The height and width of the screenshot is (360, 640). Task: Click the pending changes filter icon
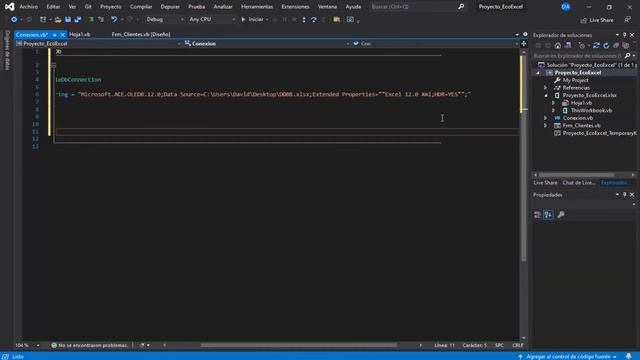coord(582,45)
